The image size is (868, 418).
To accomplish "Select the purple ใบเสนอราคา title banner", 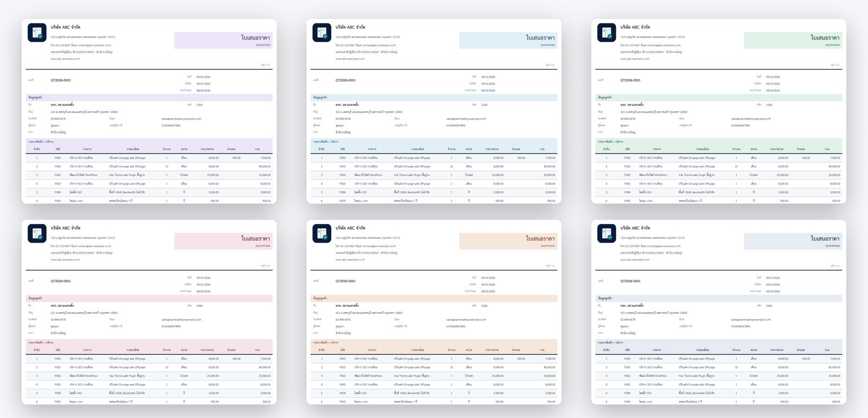I will tap(224, 40).
